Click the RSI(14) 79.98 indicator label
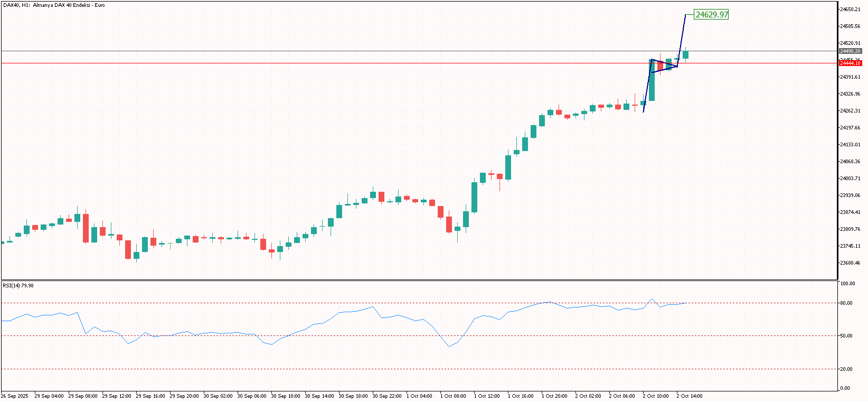Image resolution: width=868 pixels, height=402 pixels. (18, 286)
